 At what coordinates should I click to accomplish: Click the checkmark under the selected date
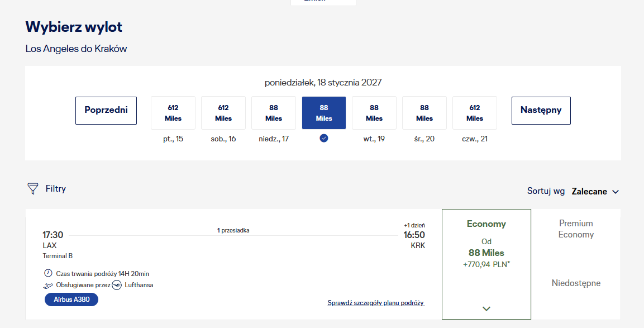click(323, 139)
